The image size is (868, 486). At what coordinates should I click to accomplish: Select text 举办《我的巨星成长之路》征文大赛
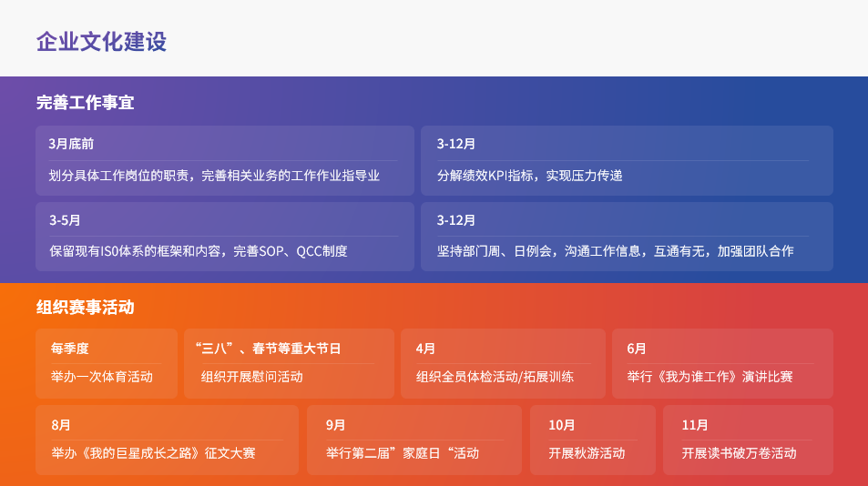click(x=153, y=453)
